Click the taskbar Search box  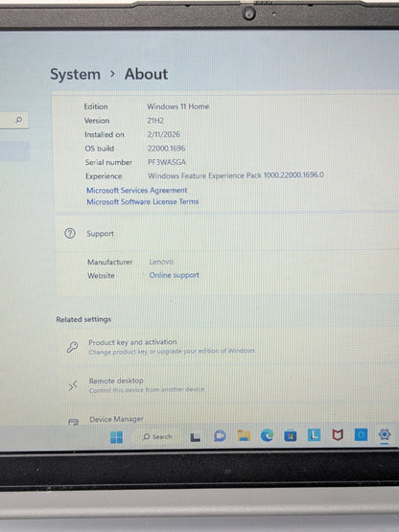tap(157, 437)
